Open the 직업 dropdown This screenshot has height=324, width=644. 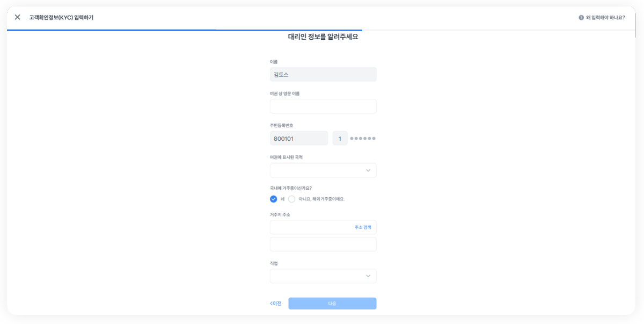pyautogui.click(x=317, y=276)
